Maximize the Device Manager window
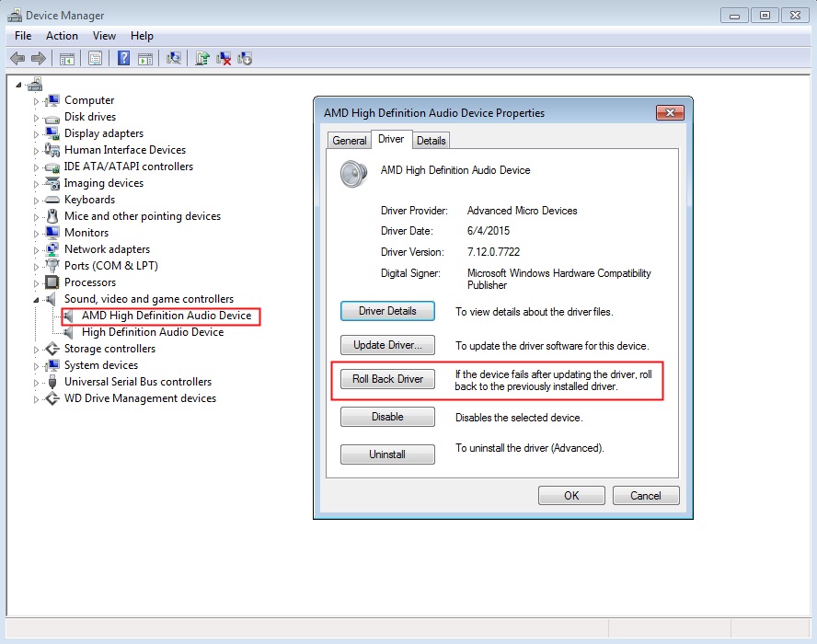817x644 pixels. pos(765,15)
